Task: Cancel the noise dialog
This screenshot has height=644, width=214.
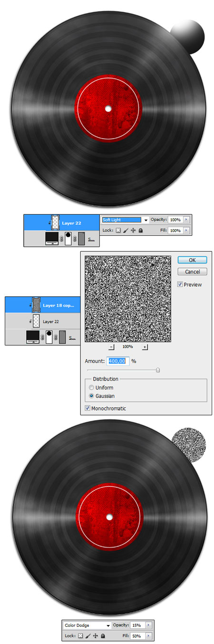Action: tap(192, 272)
